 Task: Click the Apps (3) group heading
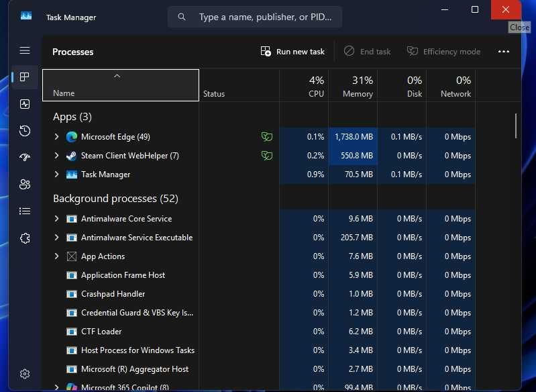pos(72,117)
